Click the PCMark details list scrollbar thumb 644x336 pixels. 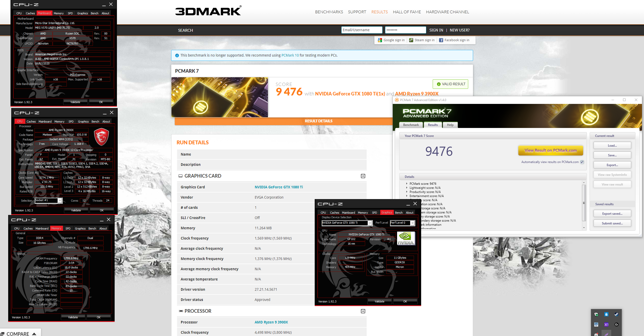(584, 203)
